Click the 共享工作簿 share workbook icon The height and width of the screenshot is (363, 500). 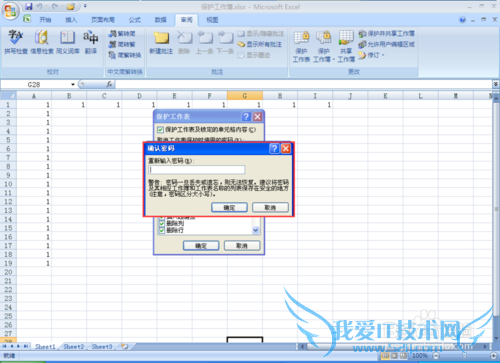pos(346,46)
